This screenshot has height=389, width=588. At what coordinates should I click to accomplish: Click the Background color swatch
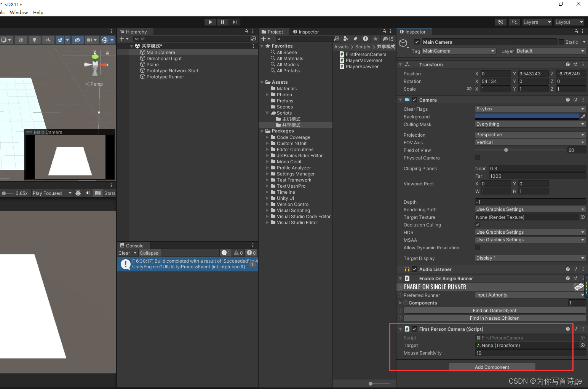(x=527, y=116)
